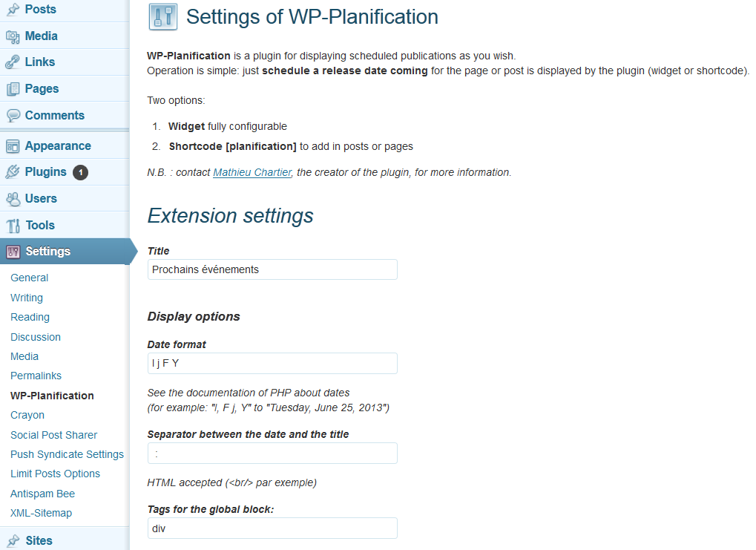Click the Users icon in sidebar

pyautogui.click(x=13, y=199)
